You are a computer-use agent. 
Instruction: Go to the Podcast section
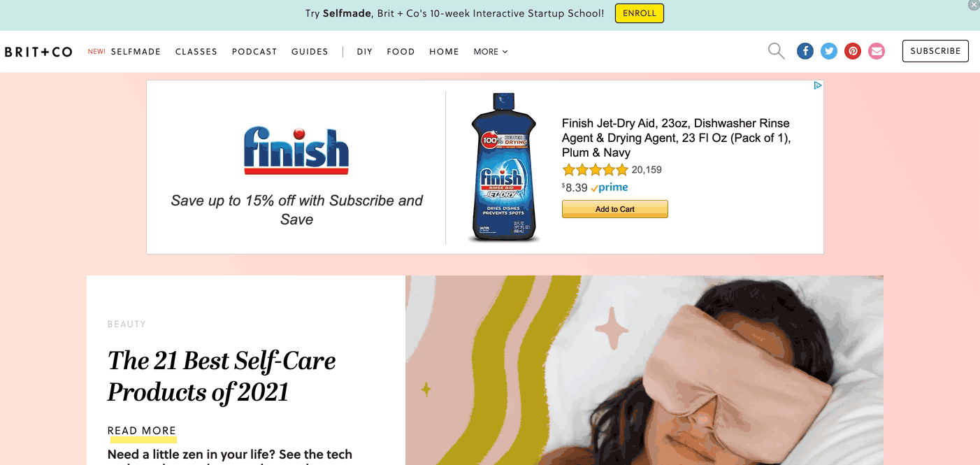point(254,52)
